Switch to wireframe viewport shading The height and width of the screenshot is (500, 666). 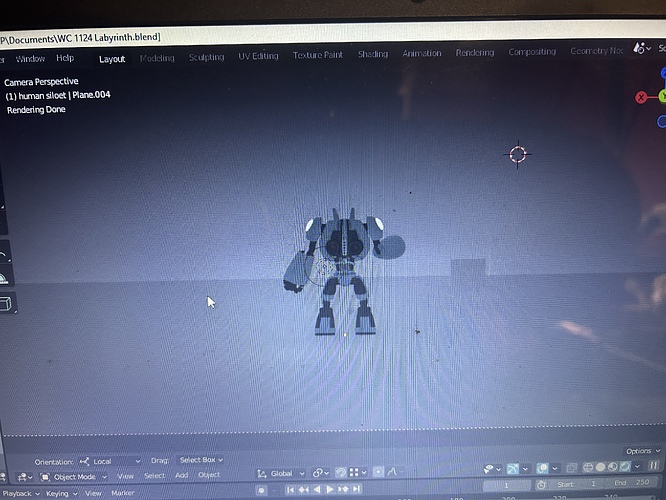pos(588,468)
